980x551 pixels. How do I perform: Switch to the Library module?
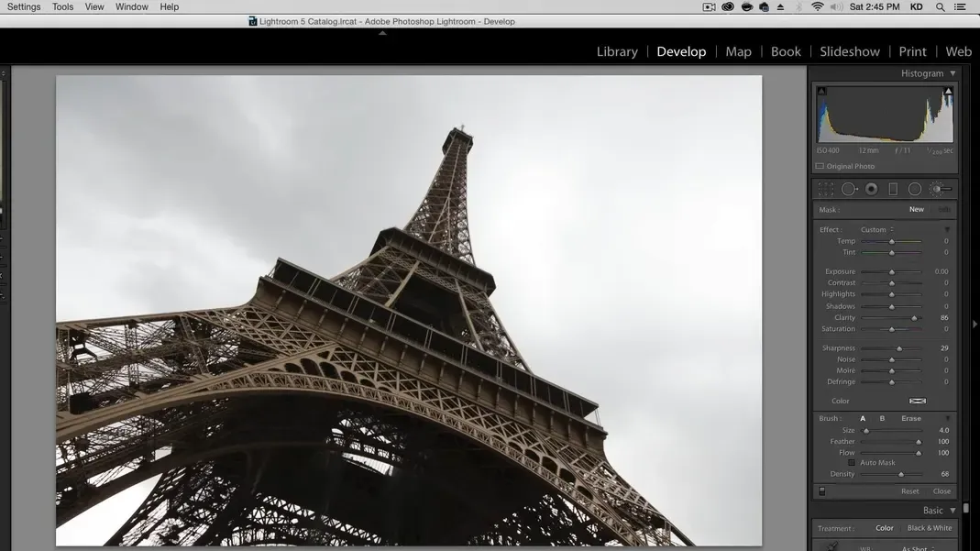617,51
